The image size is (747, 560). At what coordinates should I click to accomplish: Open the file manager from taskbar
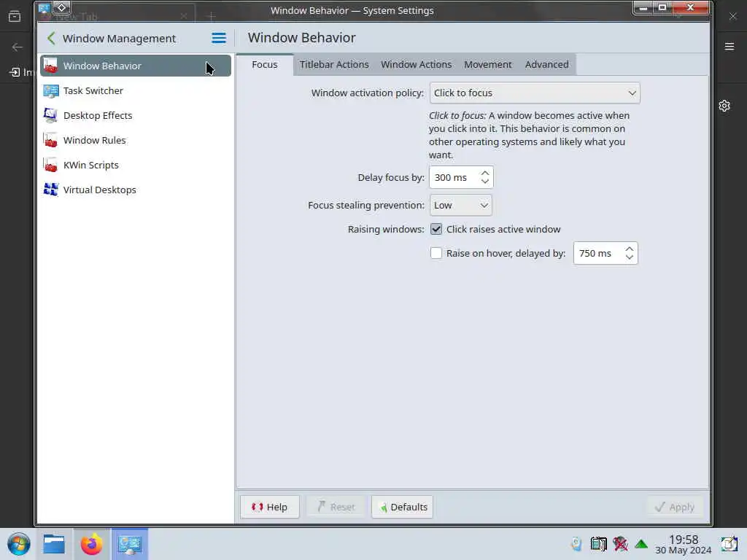pos(54,544)
